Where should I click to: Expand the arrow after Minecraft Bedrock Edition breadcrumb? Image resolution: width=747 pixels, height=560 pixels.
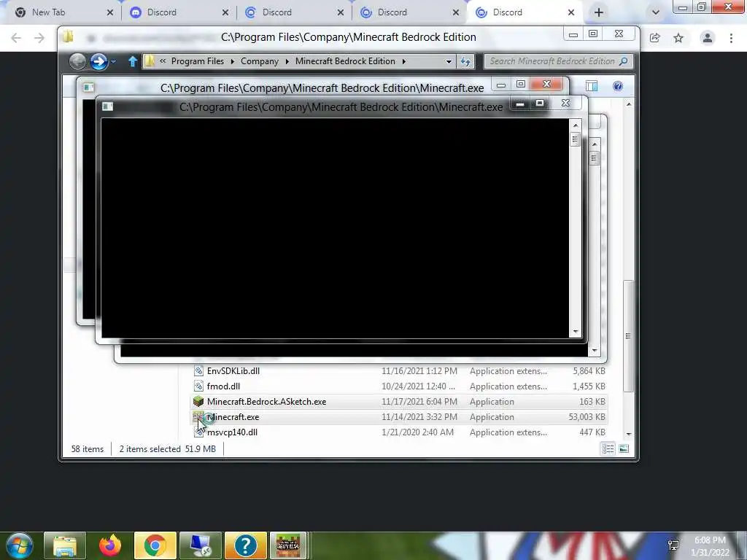[403, 61]
